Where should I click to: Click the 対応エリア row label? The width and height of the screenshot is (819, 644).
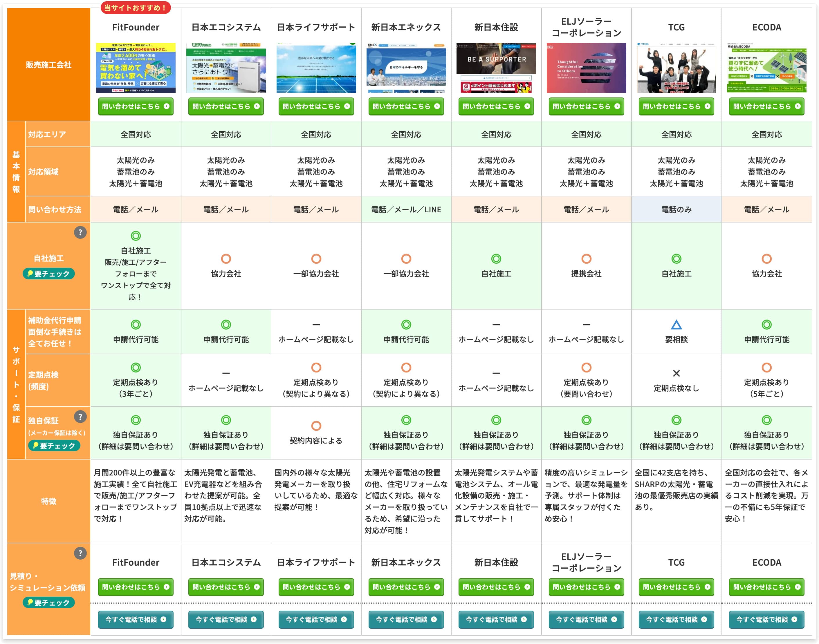tap(58, 134)
